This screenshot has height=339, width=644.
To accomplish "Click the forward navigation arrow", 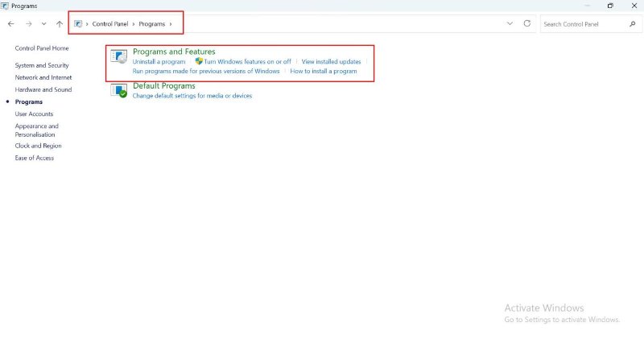I will [x=28, y=24].
